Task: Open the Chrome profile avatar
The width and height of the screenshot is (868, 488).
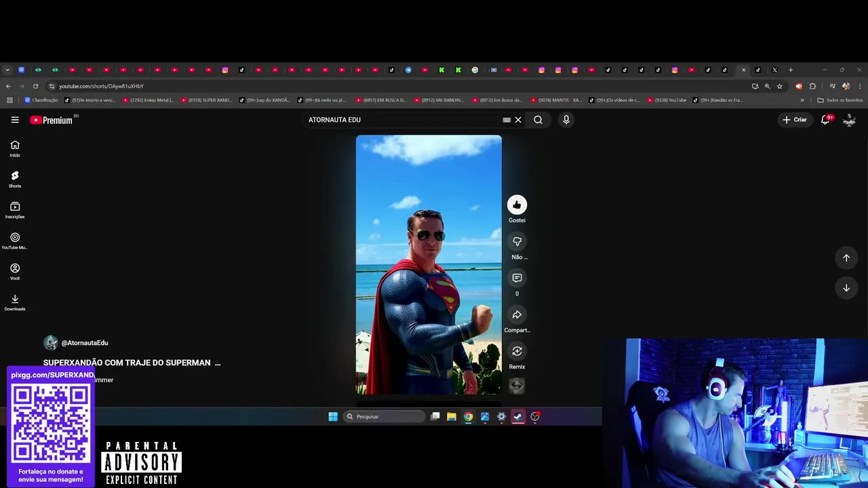Action: 846,86
